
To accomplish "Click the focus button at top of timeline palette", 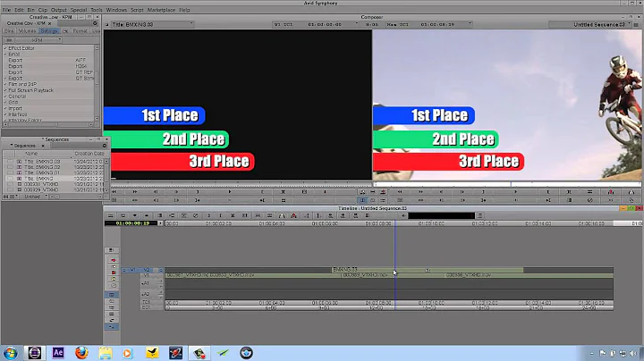I will pyautogui.click(x=111, y=250).
